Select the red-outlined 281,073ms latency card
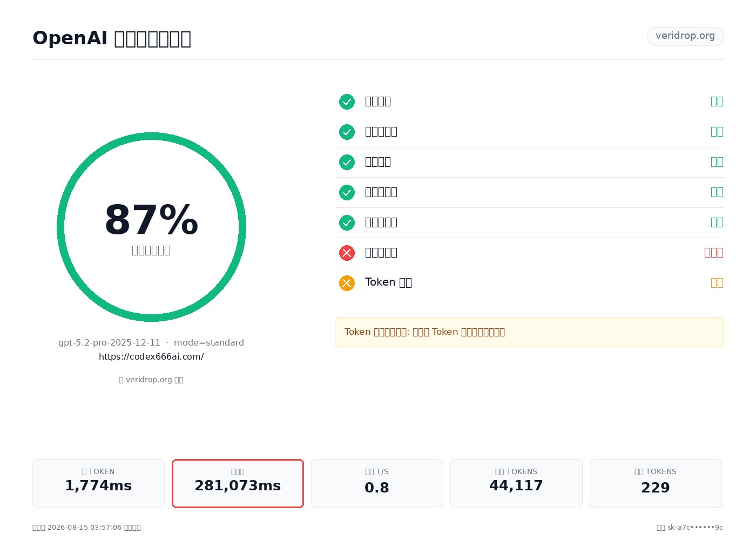Viewport: 756px width, 540px height. (x=238, y=483)
